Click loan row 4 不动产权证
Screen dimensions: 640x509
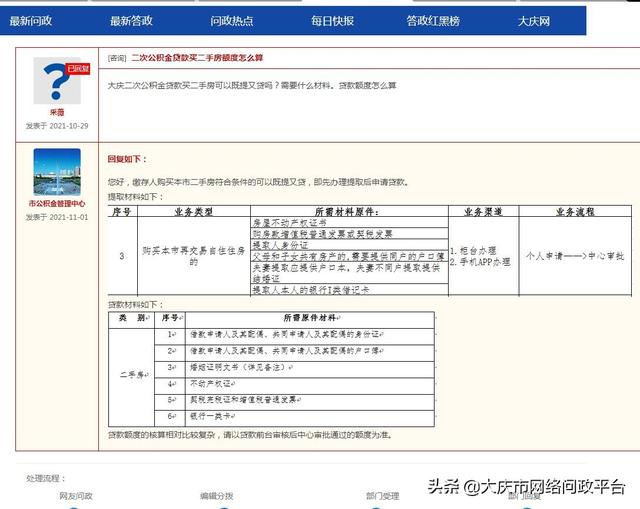(310, 384)
